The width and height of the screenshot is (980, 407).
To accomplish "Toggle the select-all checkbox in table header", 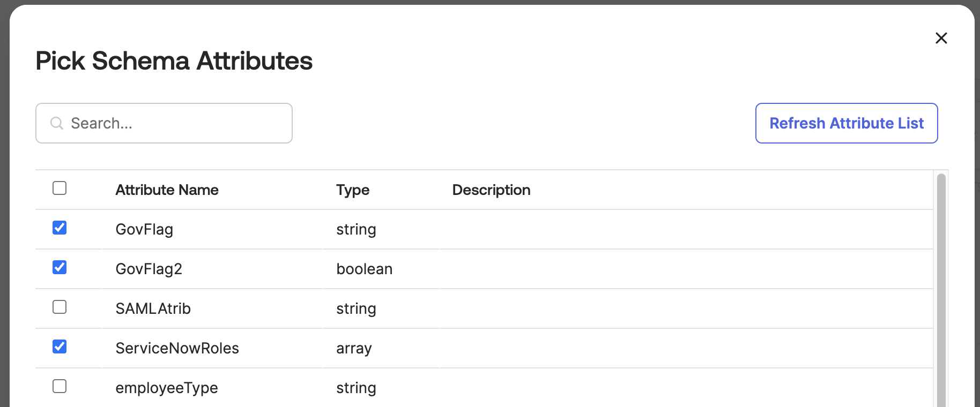I will [59, 189].
